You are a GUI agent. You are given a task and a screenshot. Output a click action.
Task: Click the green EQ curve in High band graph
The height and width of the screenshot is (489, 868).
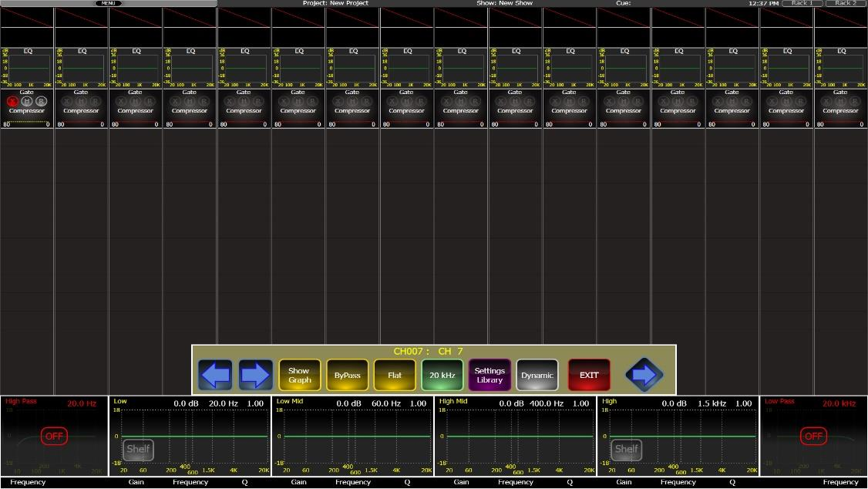click(x=682, y=437)
